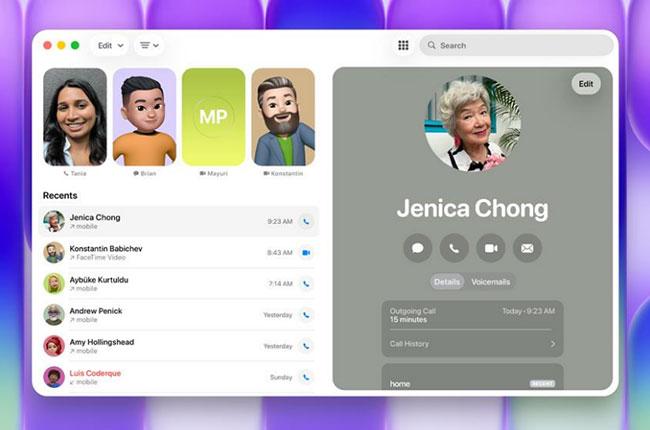Open the Edit dropdown in toolbar
650x430 pixels.
pos(108,45)
